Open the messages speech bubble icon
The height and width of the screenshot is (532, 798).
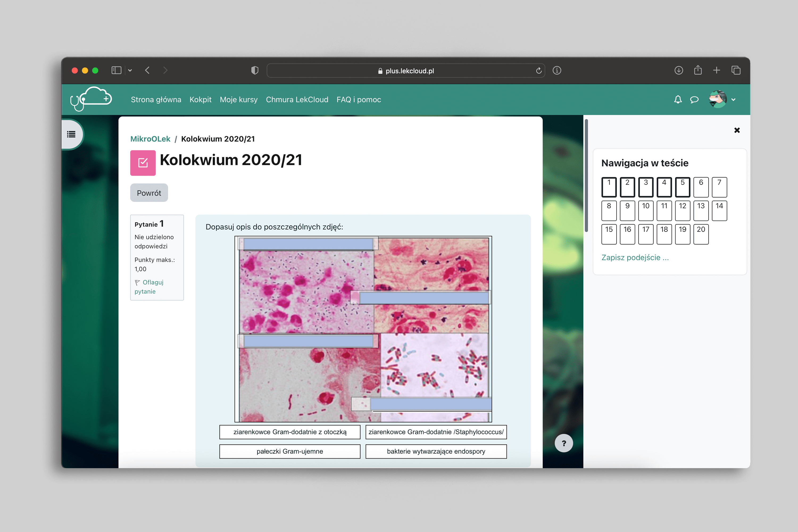694,99
